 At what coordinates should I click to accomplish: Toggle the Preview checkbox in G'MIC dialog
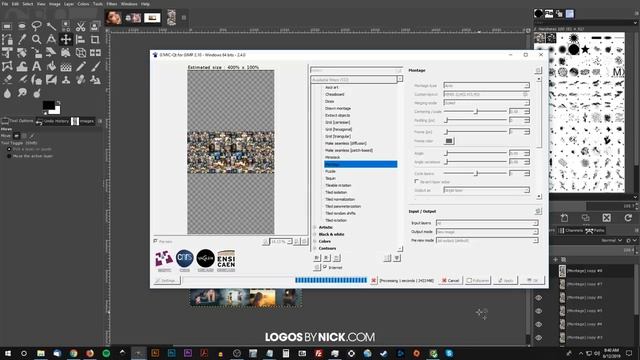click(156, 241)
